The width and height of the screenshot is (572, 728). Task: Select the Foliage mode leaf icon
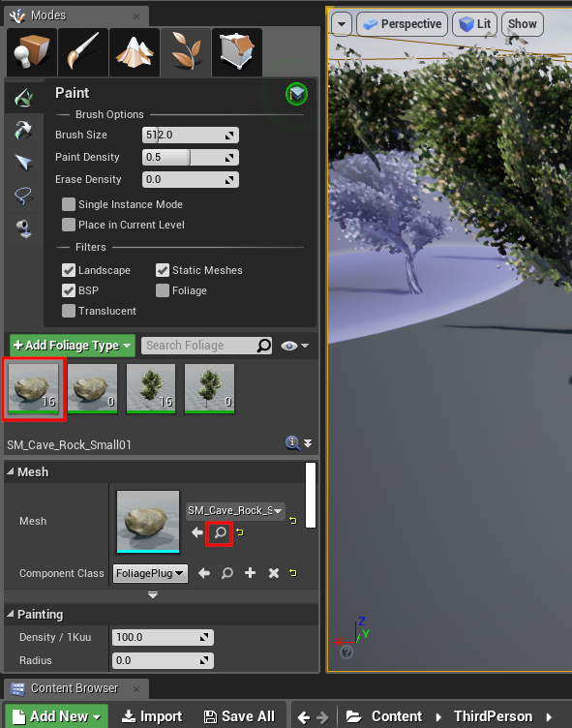pos(186,52)
